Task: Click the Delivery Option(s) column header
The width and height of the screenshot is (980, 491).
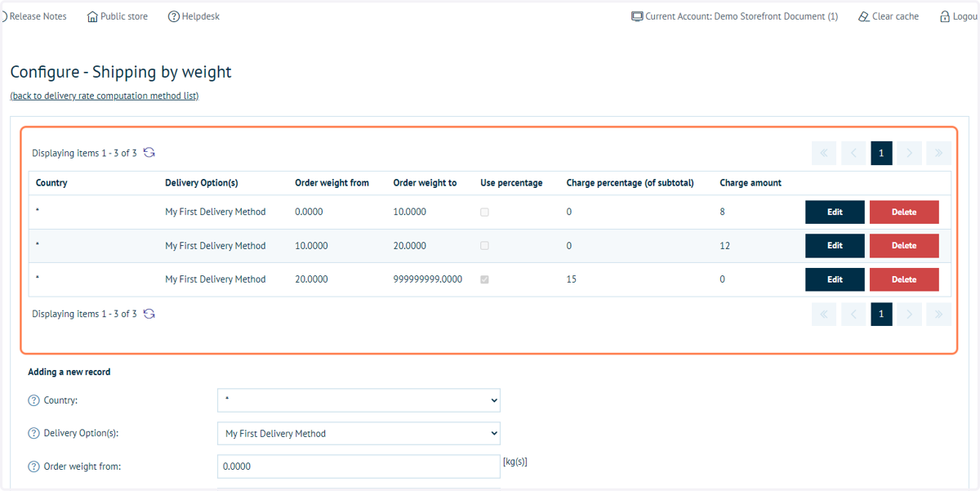Action: pos(202,183)
